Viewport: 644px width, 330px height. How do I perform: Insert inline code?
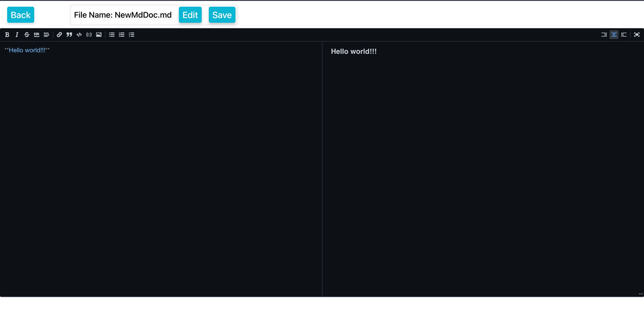click(79, 35)
